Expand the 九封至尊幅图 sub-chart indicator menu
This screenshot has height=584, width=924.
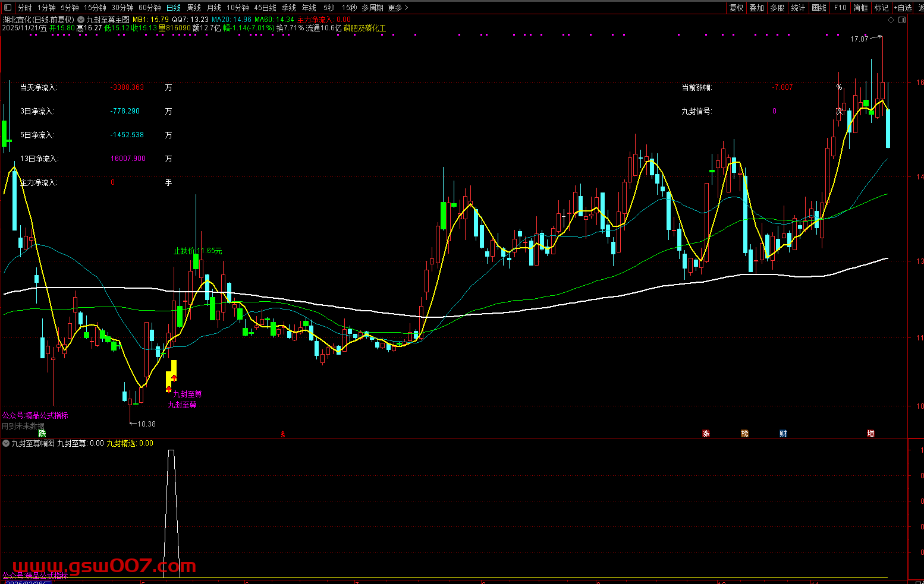point(6,443)
